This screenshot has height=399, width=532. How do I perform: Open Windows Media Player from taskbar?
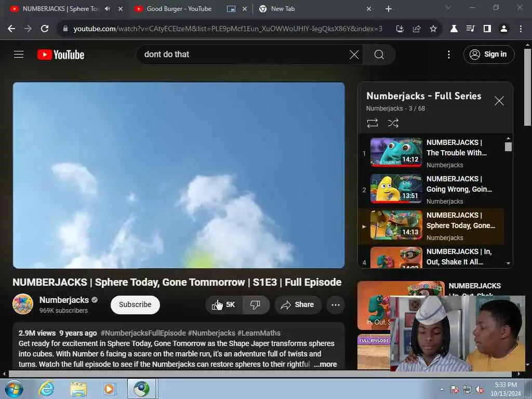click(109, 389)
